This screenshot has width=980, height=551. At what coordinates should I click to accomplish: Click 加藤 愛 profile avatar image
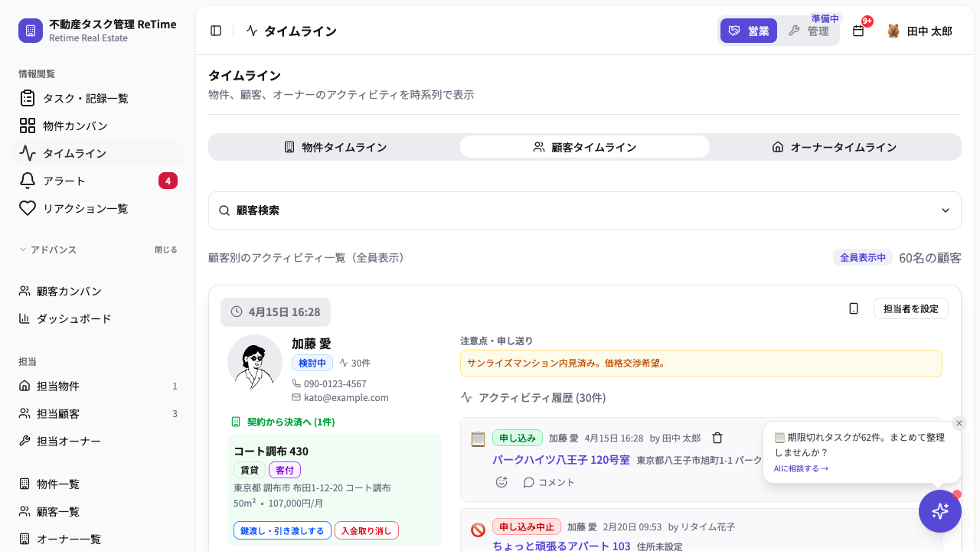pos(255,362)
